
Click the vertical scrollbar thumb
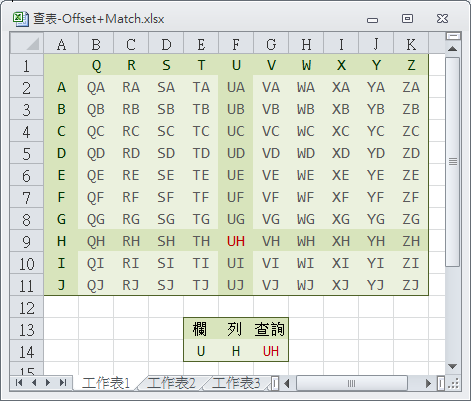(x=453, y=162)
